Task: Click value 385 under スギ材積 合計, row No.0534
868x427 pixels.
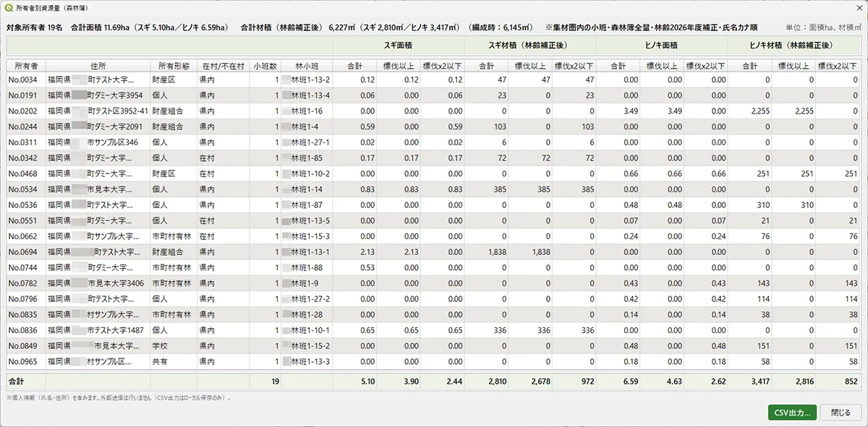Action: coord(486,189)
